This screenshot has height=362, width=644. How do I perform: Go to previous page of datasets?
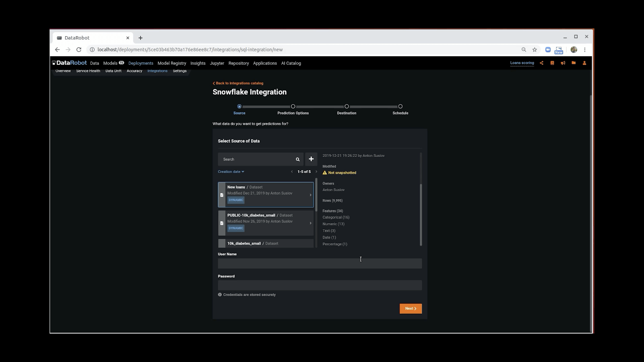pos(292,172)
